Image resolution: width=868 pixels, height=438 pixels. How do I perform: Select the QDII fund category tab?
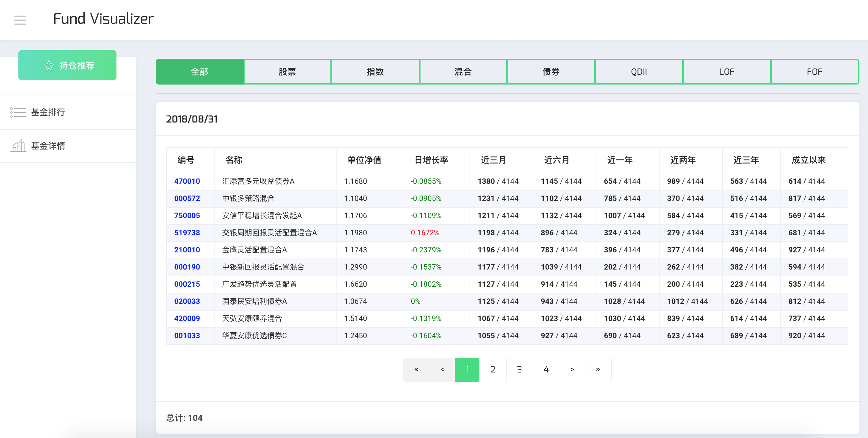click(638, 72)
